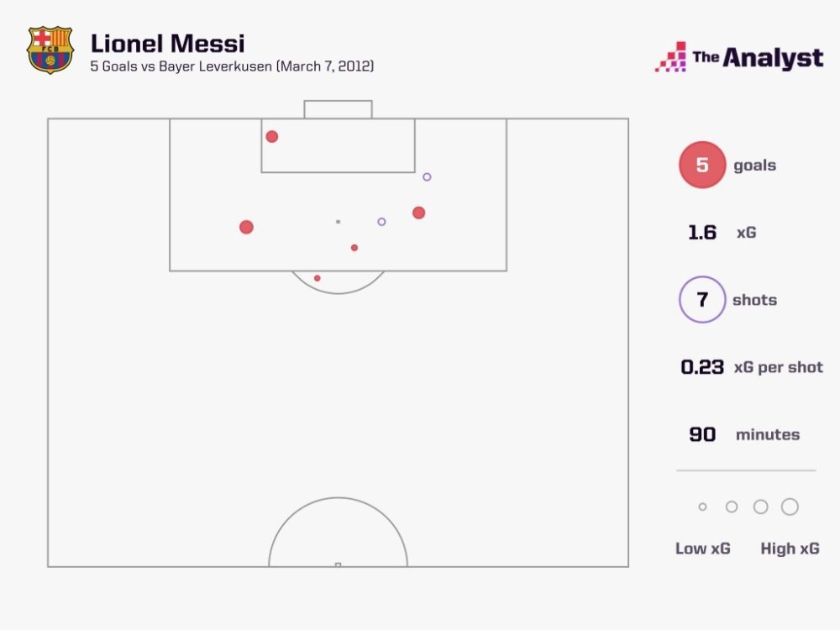This screenshot has height=630, width=840.
Task: Select the hollow shot circle beside the six-yard box corner
Action: (x=427, y=176)
